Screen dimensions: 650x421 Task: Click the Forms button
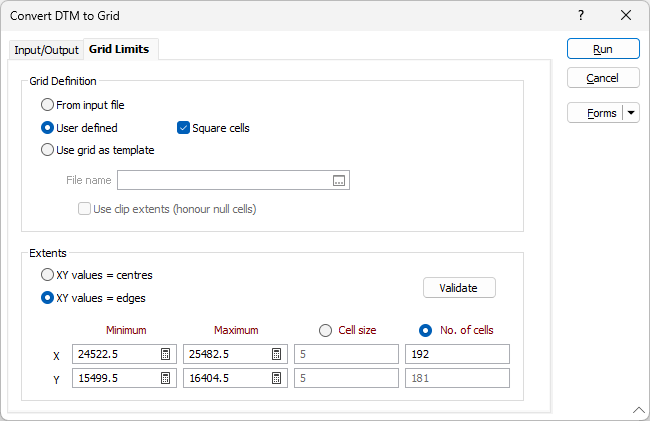(x=596, y=113)
